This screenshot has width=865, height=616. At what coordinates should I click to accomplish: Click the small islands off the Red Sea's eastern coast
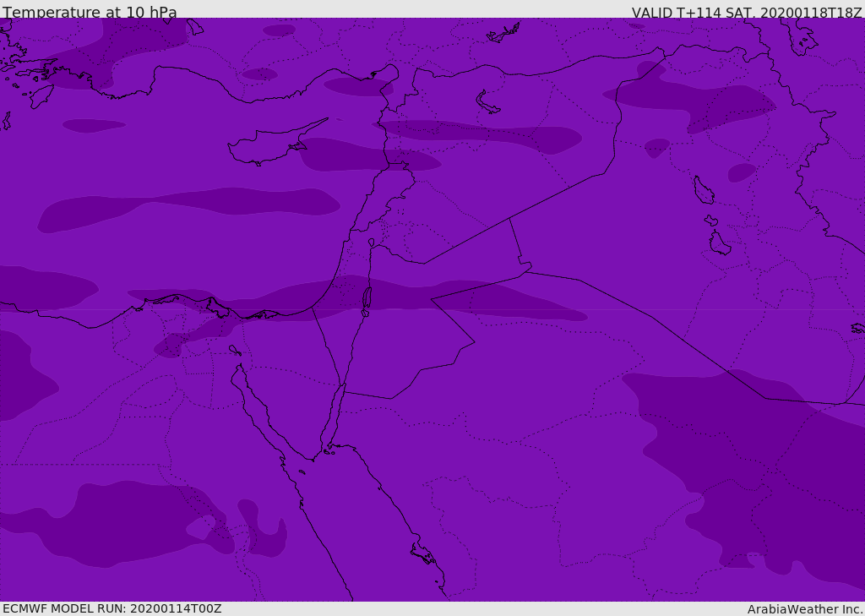[x=422, y=553]
